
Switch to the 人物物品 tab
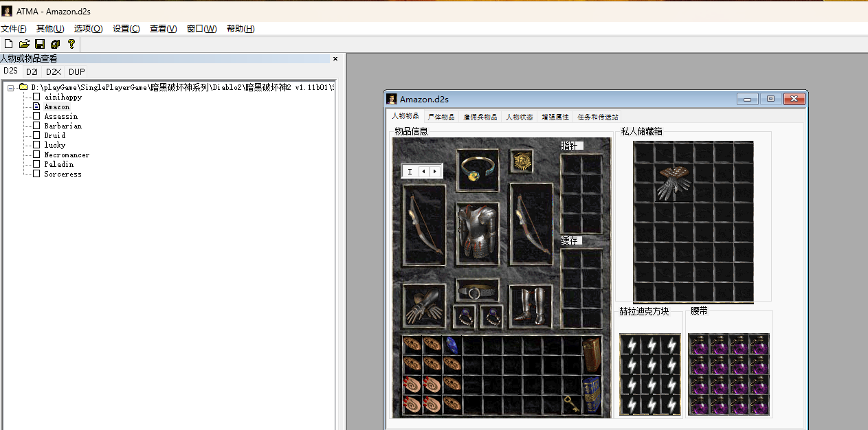[x=405, y=116]
